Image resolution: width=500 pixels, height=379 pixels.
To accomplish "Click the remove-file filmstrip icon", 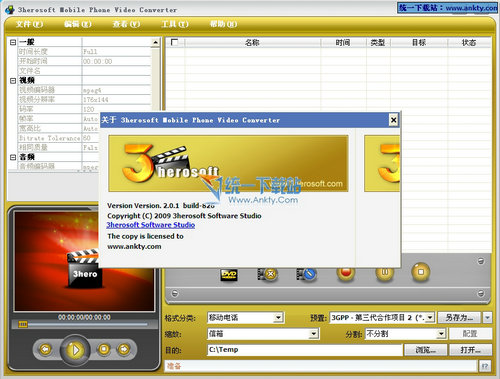I will (x=267, y=274).
